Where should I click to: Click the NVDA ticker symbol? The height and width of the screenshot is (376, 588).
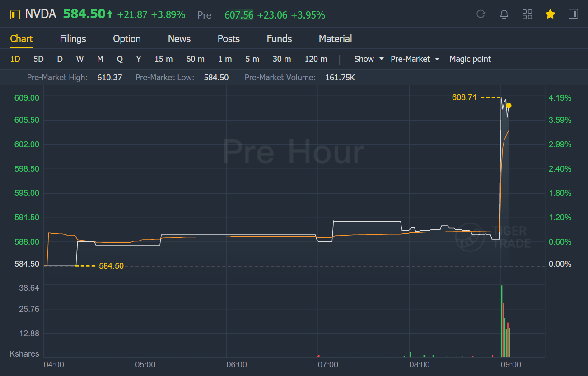[41, 14]
